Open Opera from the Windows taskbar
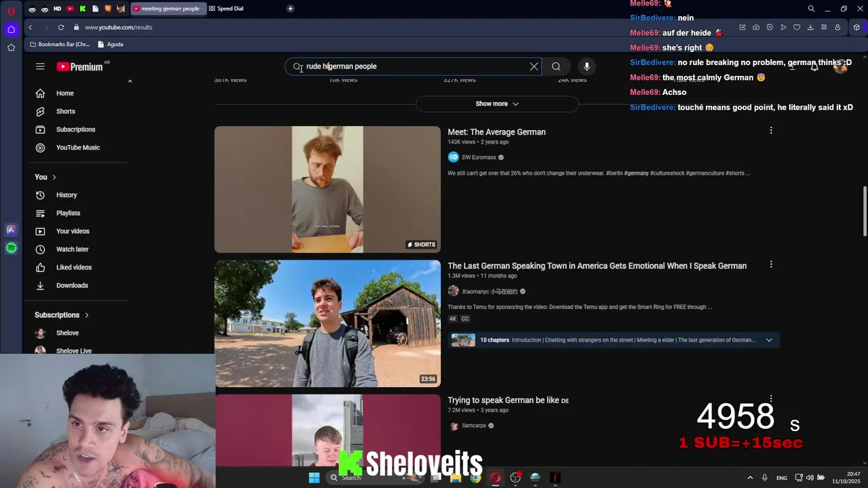 496,478
